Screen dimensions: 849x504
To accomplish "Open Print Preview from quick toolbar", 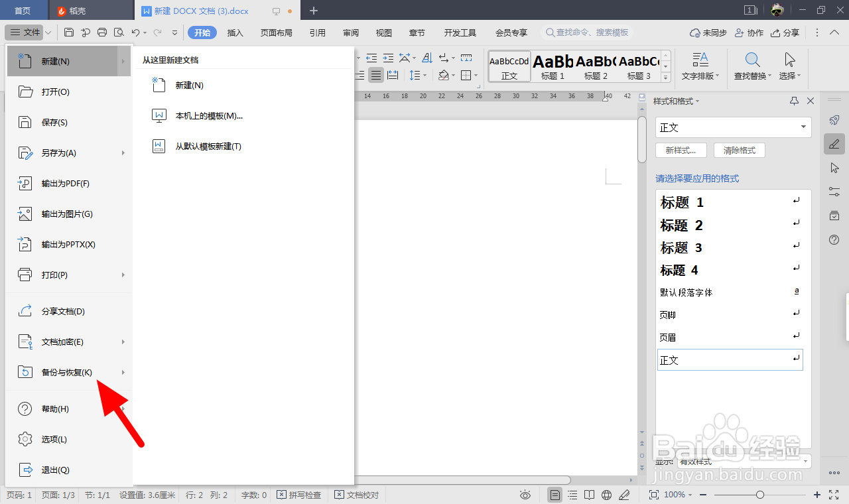I will [x=119, y=32].
